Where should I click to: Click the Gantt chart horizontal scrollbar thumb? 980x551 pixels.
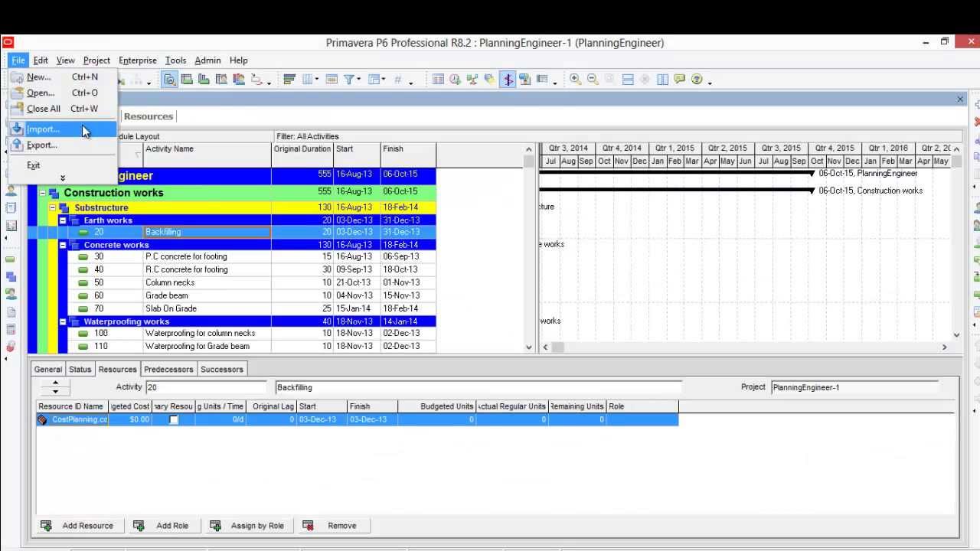point(558,347)
